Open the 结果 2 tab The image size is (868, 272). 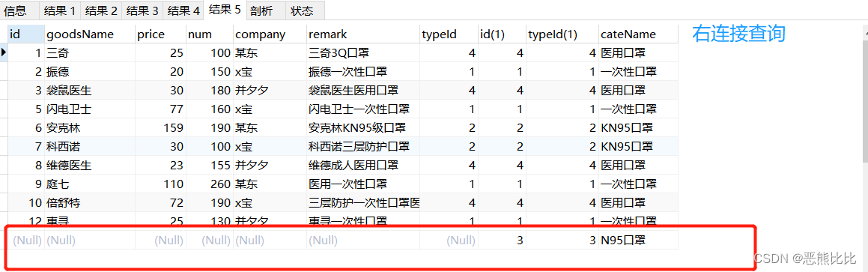tap(100, 10)
